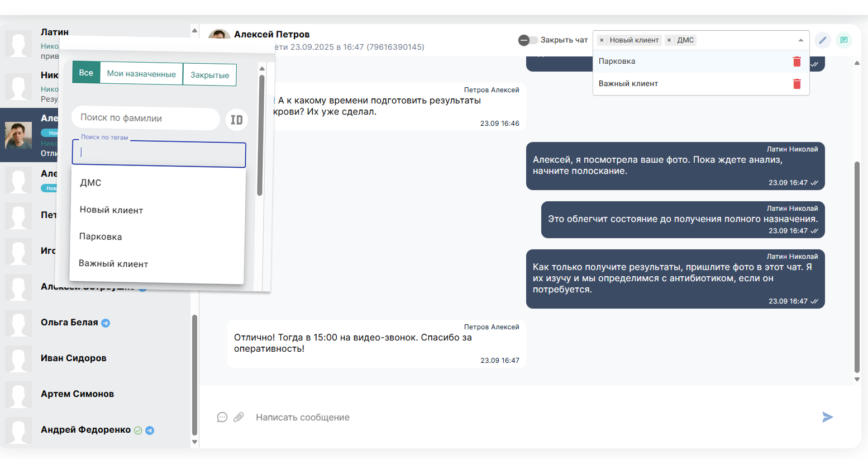Collapse the chat tags dropdown arrow
The width and height of the screenshot is (868, 459).
800,40
